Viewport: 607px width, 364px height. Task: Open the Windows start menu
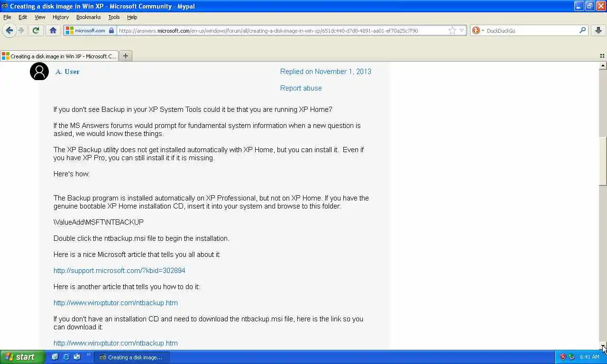pos(23,357)
